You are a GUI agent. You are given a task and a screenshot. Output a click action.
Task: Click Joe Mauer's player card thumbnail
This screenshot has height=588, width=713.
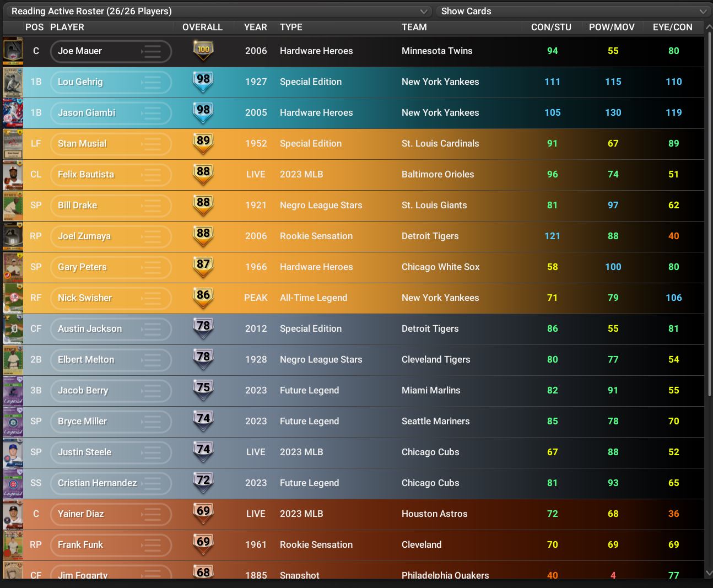(13, 51)
